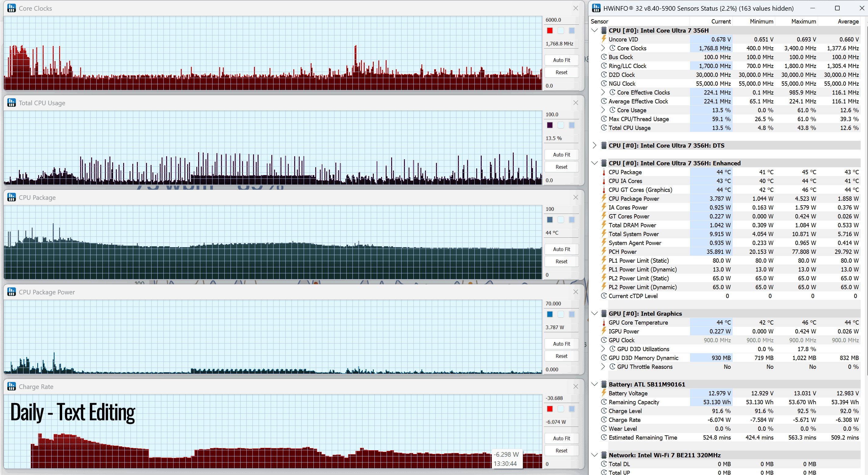Expand the Core Clocks sensor subtree
The width and height of the screenshot is (868, 475).
click(x=603, y=48)
